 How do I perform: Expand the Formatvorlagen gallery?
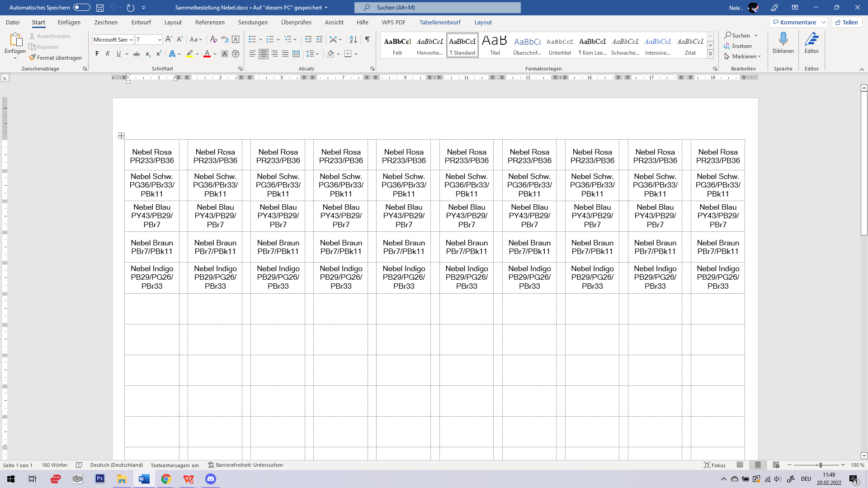pos(710,54)
